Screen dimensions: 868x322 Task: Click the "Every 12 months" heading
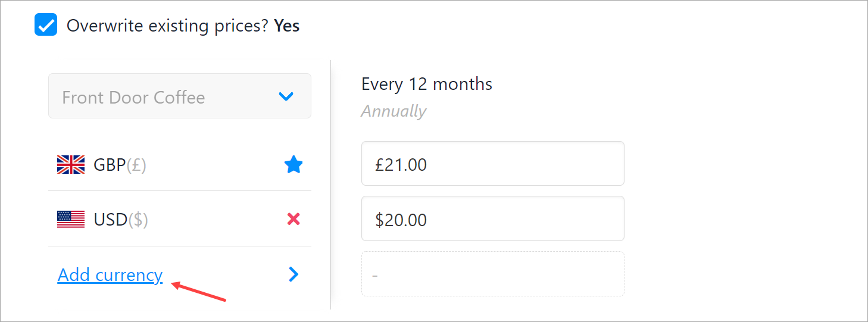click(426, 84)
